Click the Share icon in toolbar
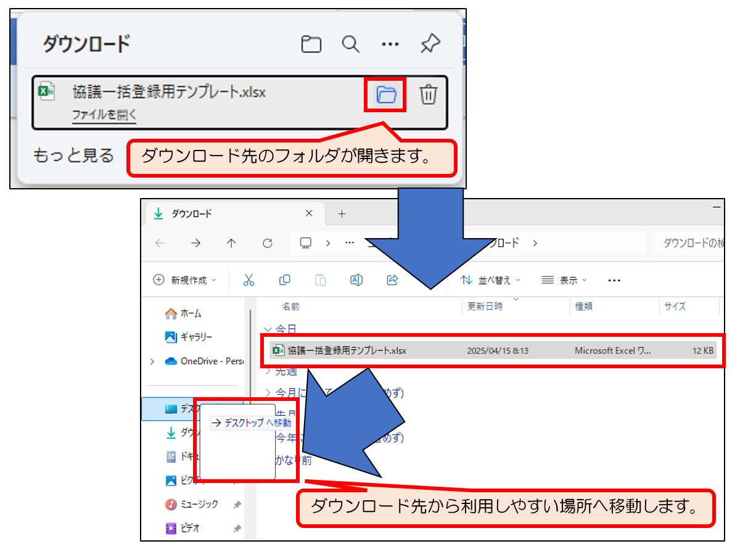Viewport: 756px width, 549px height. coord(392,280)
